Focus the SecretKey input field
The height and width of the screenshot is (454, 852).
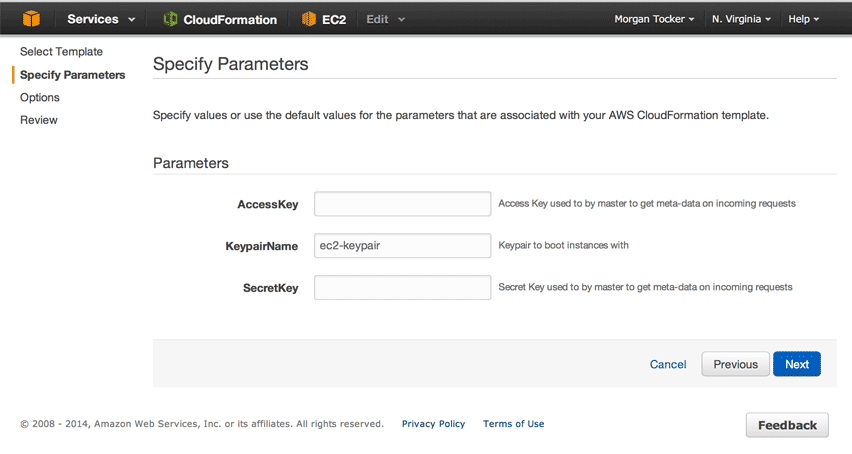point(403,287)
